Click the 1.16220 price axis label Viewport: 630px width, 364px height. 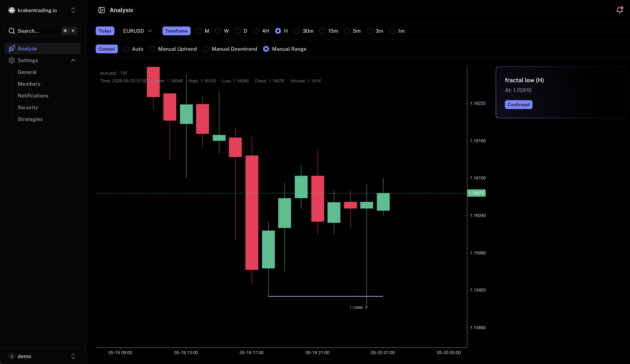[478, 103]
